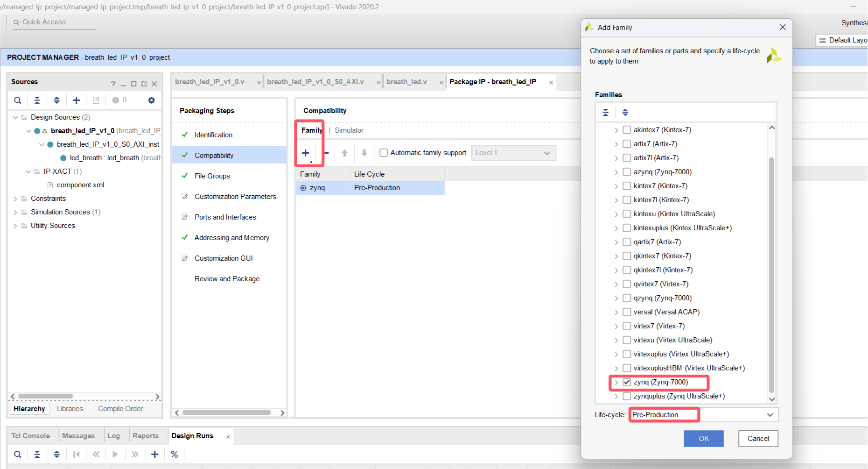
Task: Search in the Design Runs panel
Action: pos(17,454)
